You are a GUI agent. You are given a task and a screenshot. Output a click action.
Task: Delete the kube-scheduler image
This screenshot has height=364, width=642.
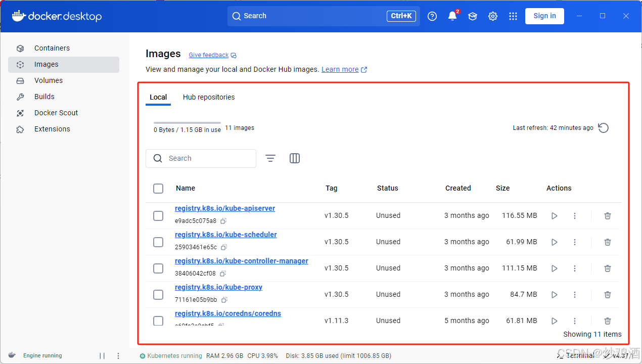tap(608, 242)
